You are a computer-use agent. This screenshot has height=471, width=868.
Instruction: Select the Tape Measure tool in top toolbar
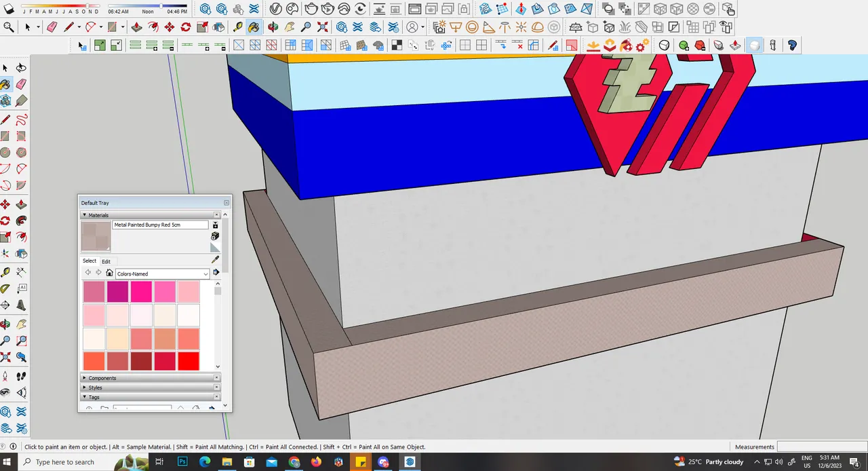[x=237, y=27]
